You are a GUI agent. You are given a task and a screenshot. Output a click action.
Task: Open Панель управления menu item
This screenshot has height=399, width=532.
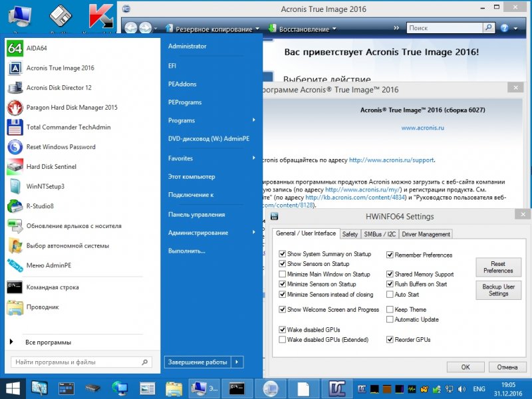[196, 214]
